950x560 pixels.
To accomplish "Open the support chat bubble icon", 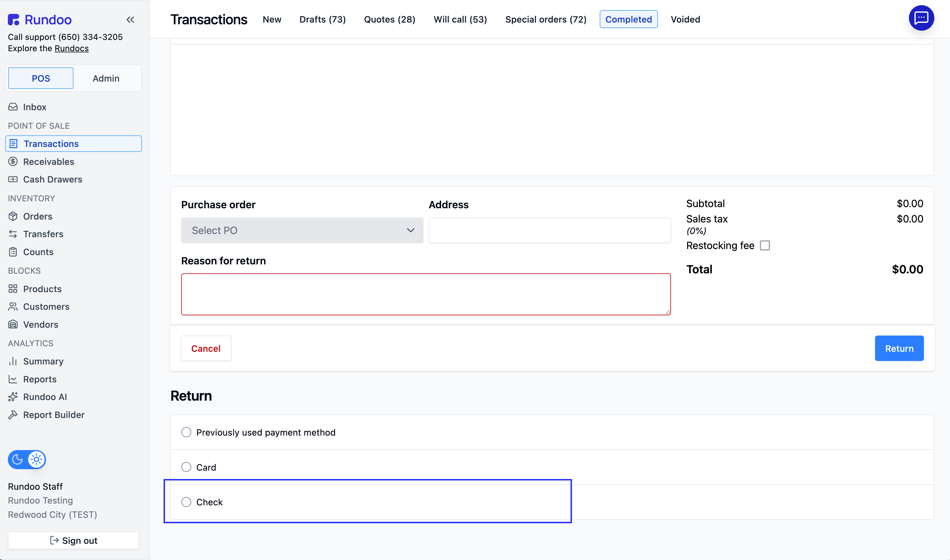I will tap(921, 18).
